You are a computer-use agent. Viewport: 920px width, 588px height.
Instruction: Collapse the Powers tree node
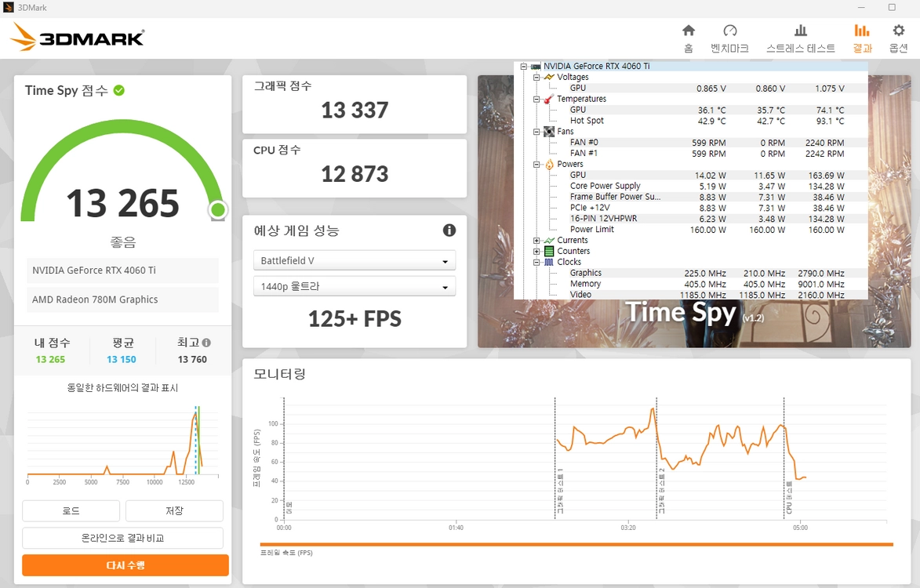536,164
